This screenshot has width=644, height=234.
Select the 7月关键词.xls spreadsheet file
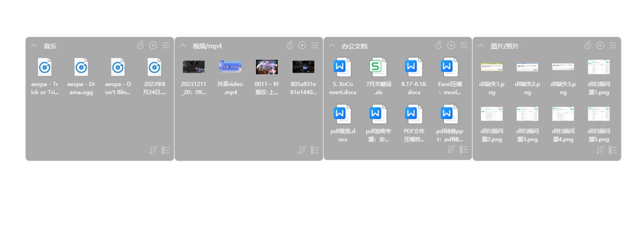pyautogui.click(x=378, y=67)
